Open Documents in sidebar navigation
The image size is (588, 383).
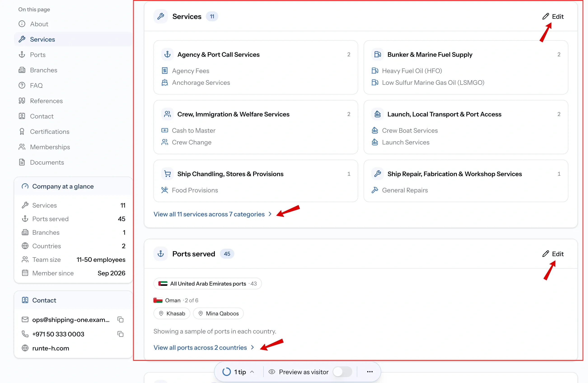tap(73, 163)
